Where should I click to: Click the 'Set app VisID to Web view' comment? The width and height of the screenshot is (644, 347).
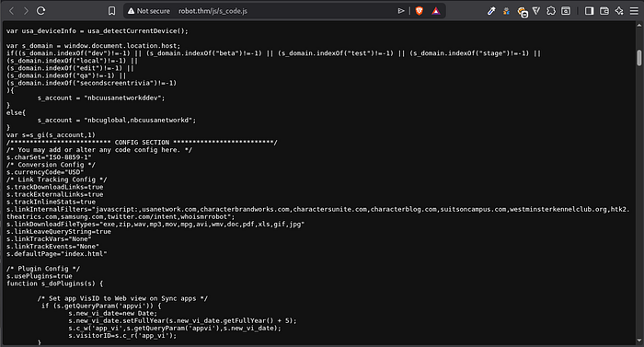click(x=122, y=298)
